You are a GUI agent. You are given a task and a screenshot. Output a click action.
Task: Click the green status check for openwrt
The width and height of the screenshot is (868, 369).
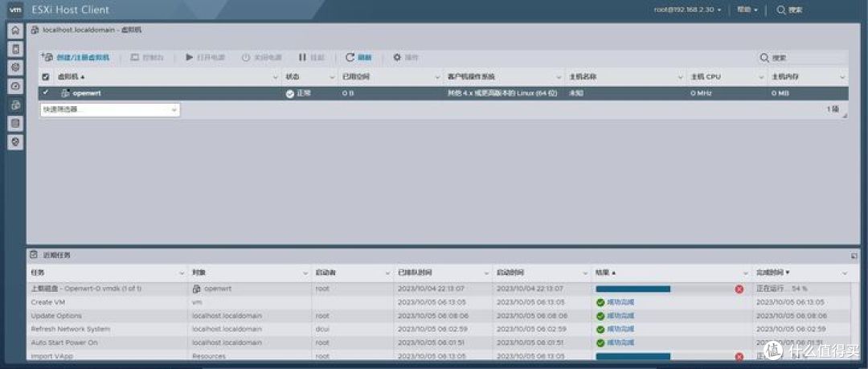290,93
